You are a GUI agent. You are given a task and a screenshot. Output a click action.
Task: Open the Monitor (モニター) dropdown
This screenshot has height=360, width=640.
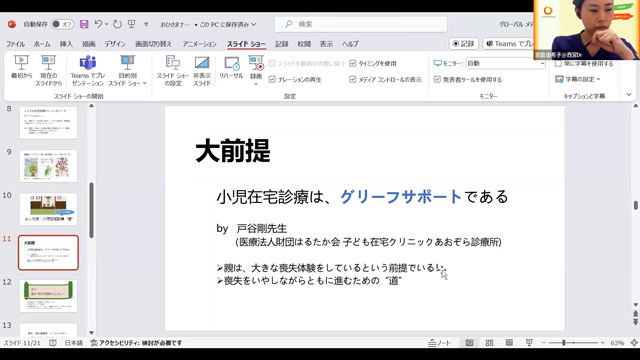pos(505,64)
